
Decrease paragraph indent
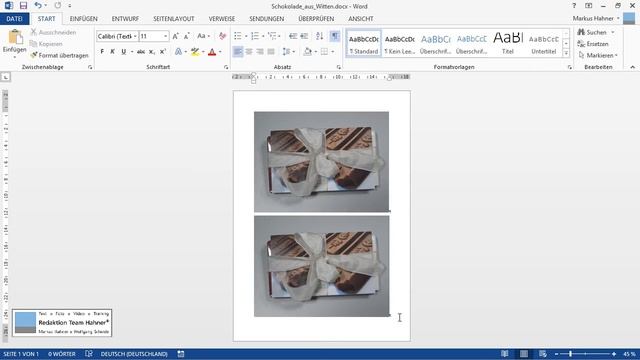click(x=293, y=36)
